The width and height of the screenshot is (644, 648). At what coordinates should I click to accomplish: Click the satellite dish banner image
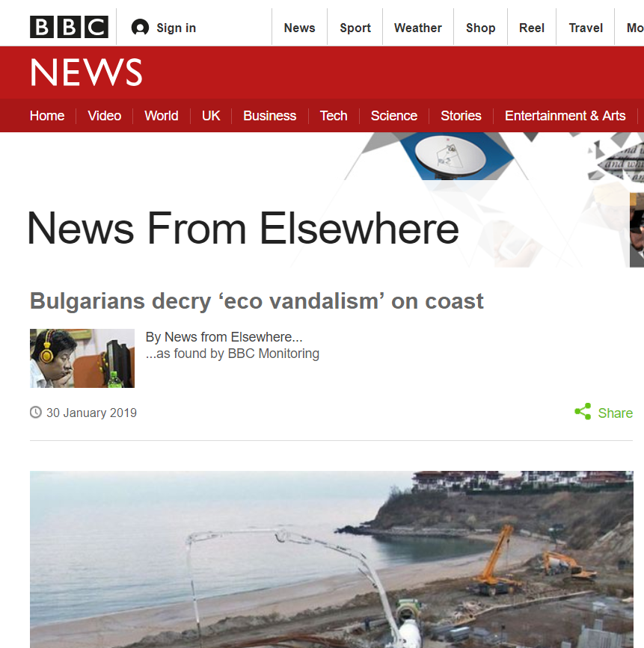click(450, 157)
